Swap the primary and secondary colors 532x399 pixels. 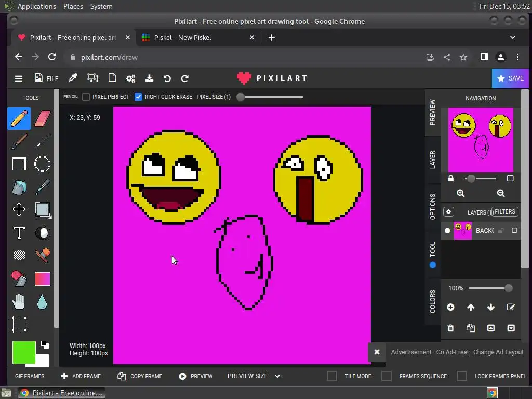point(45,345)
